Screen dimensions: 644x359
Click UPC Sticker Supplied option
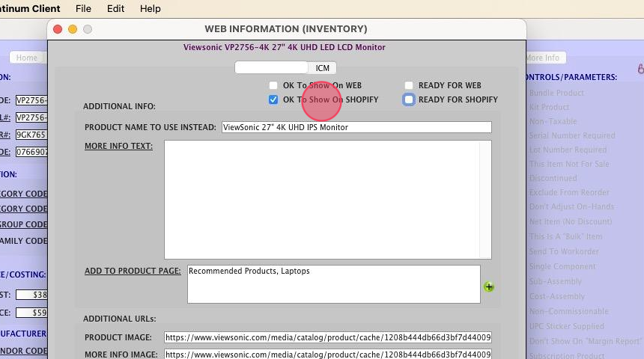(566, 326)
